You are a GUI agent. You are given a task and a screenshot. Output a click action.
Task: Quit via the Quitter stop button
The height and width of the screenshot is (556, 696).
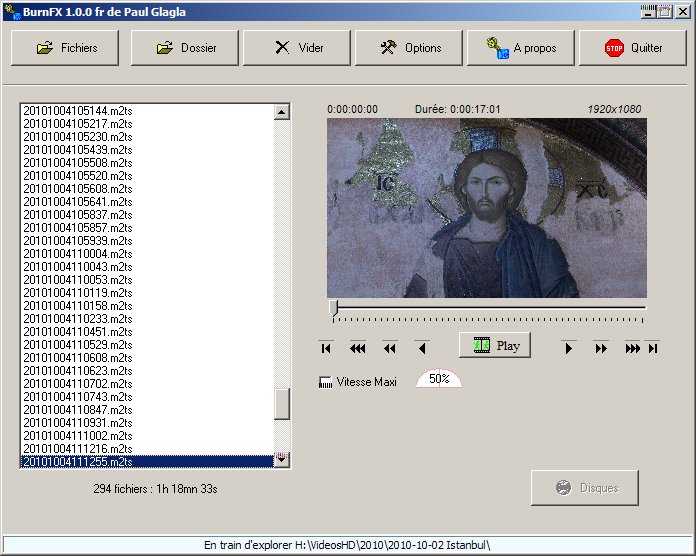tap(633, 48)
